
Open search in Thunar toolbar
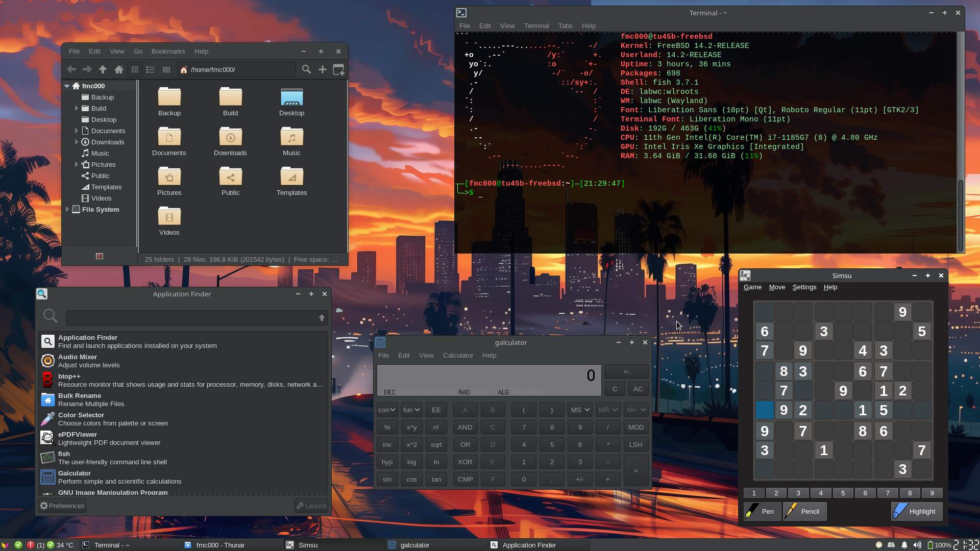(306, 69)
